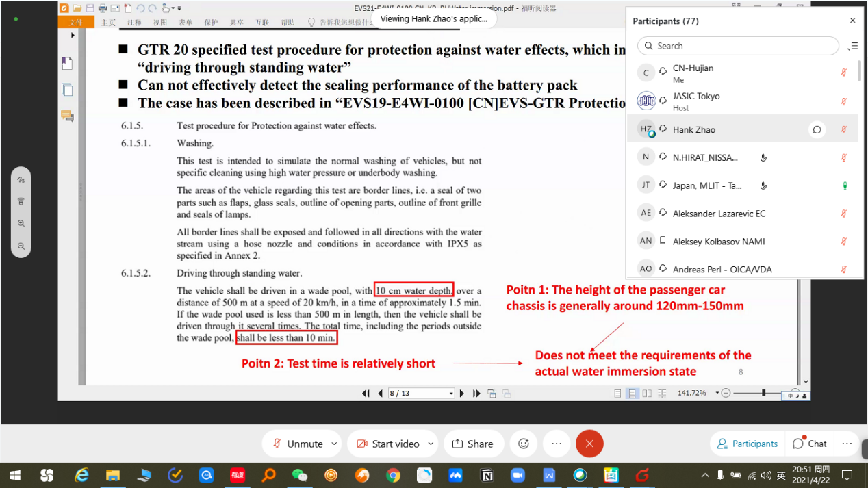
Task: Click chat bubble icon beside Hank Zhao
Action: click(817, 129)
